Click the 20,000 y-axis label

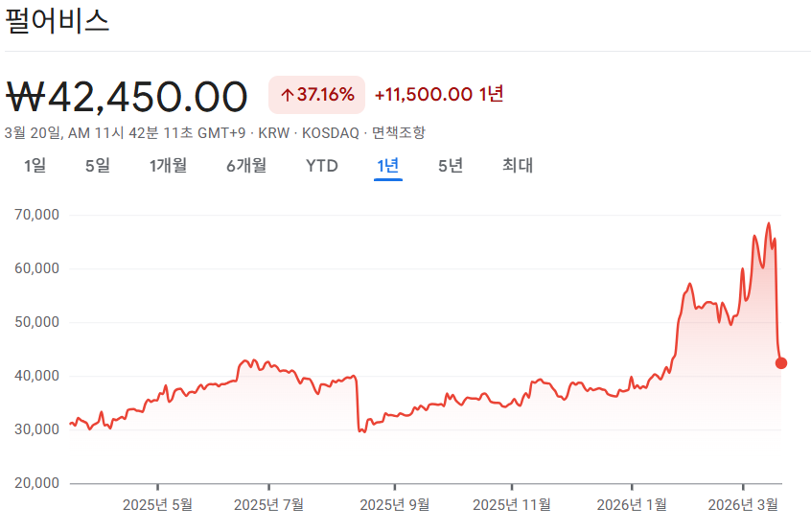pyautogui.click(x=36, y=483)
